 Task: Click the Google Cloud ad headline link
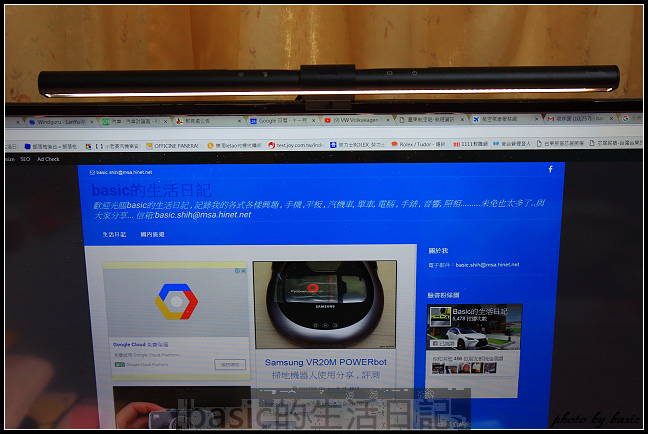(x=141, y=344)
